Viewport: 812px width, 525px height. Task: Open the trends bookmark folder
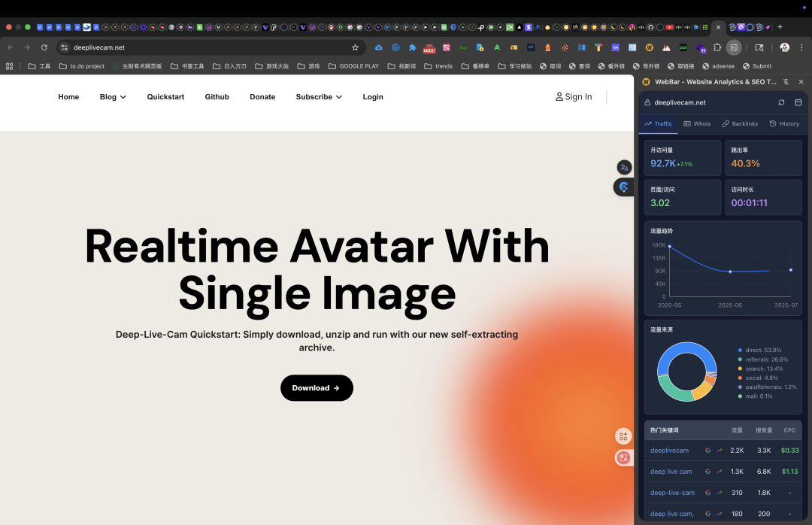coord(438,66)
